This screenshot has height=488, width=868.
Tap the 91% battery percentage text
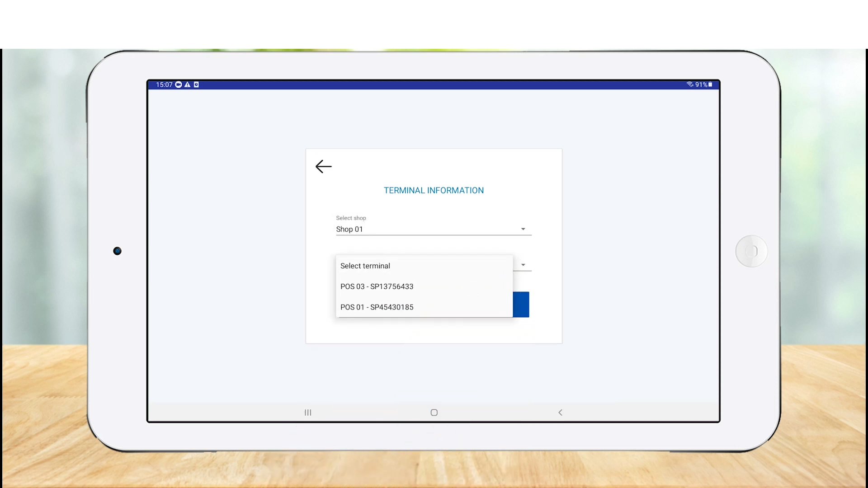(x=701, y=84)
